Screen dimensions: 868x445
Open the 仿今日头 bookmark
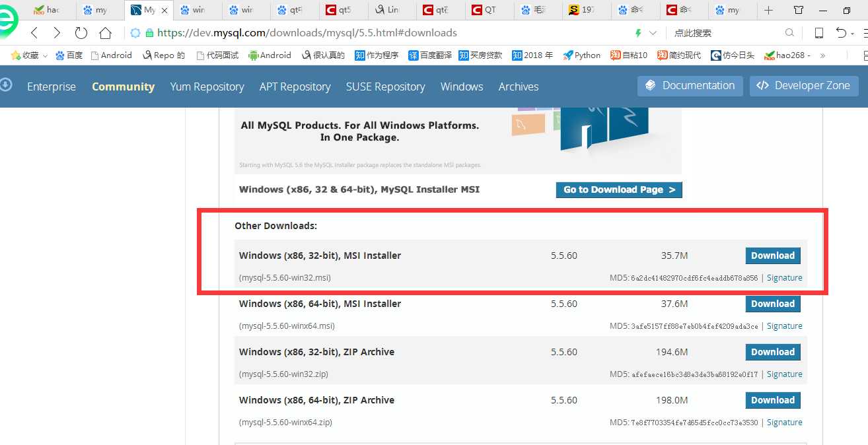point(733,55)
